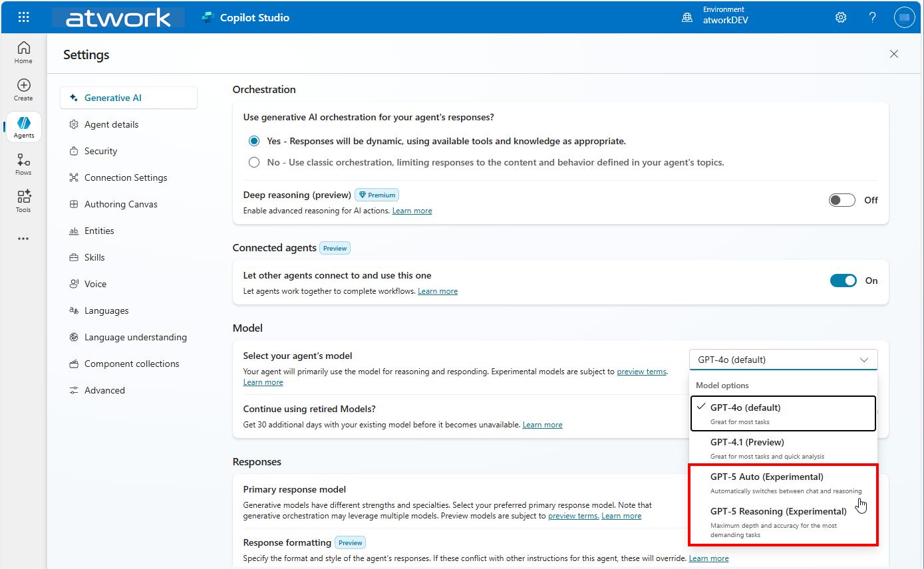Viewport: 924px width, 569px height.
Task: Select Yes for generative AI orchestration
Action: (x=254, y=141)
